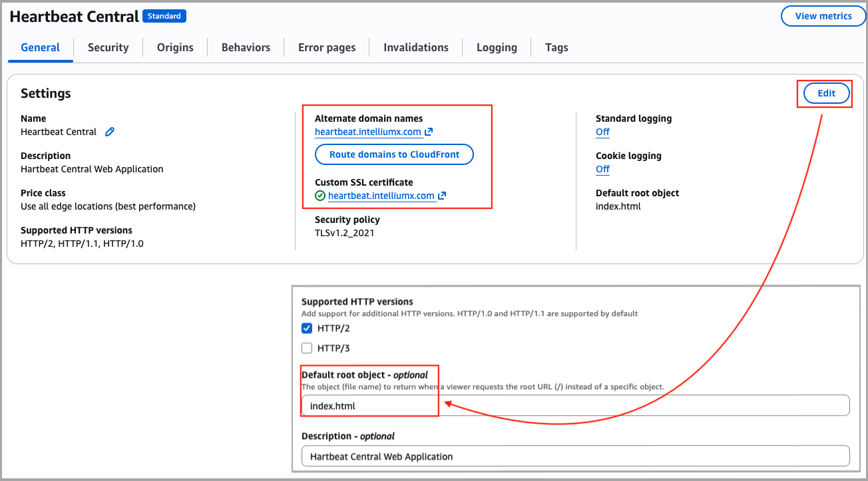Switch to the Security tab
Viewport: 868px width, 481px height.
click(x=108, y=47)
